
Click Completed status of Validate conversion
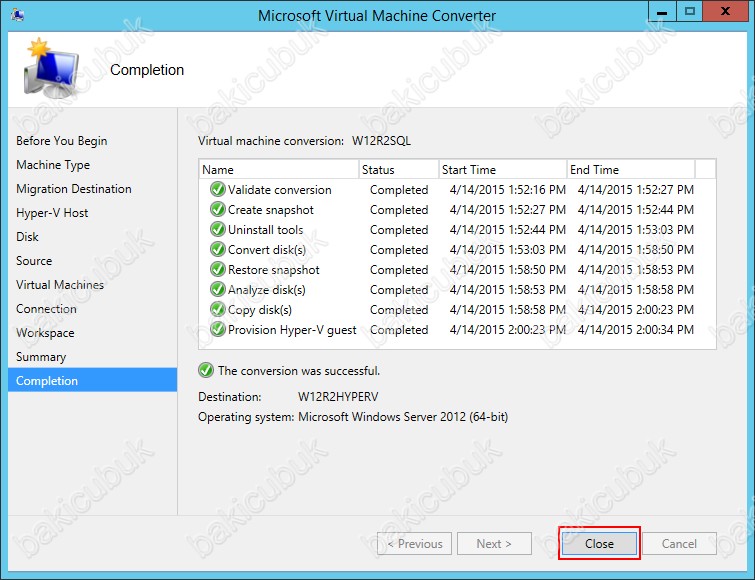pos(399,190)
